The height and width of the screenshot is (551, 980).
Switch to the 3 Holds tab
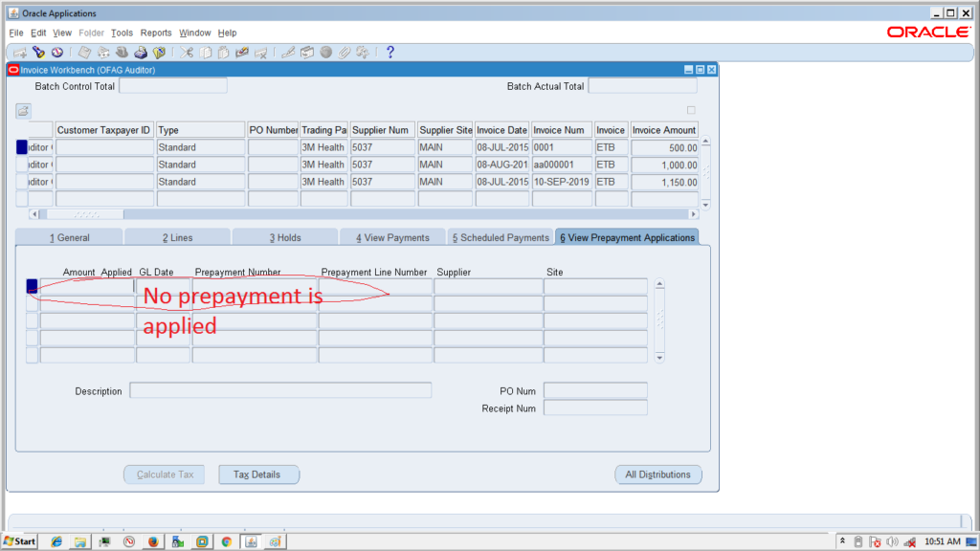tap(285, 237)
